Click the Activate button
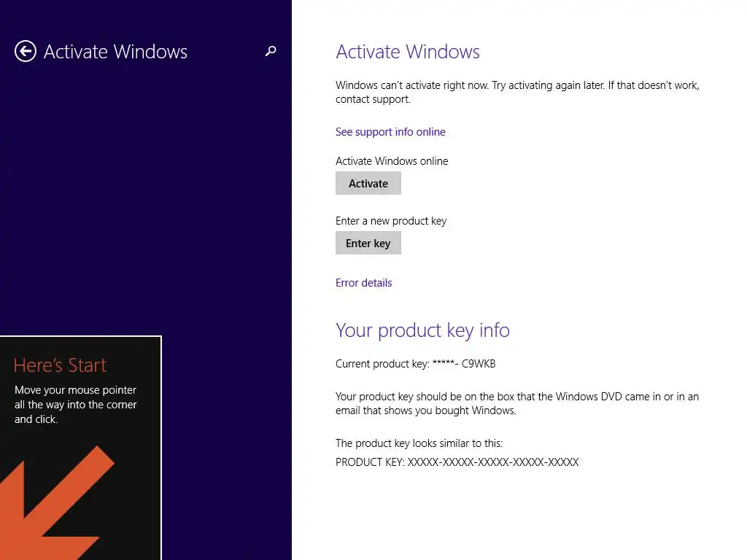The height and width of the screenshot is (560, 747). 368,183
